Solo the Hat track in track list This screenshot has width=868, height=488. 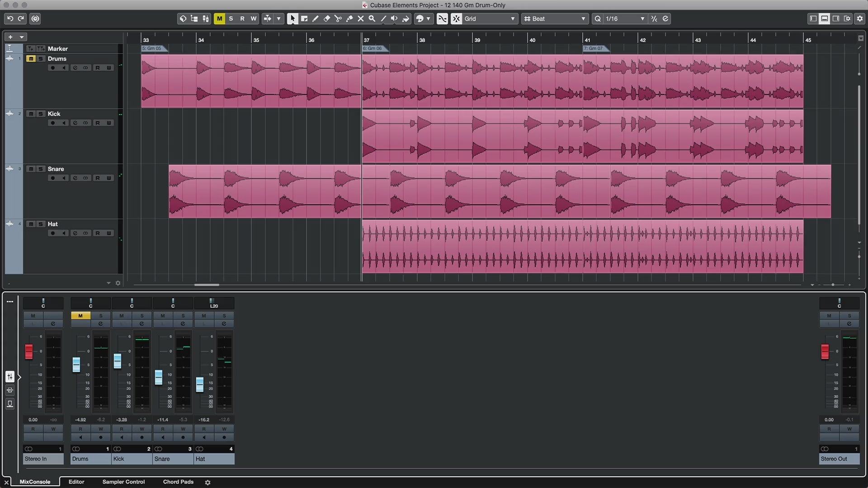(41, 224)
